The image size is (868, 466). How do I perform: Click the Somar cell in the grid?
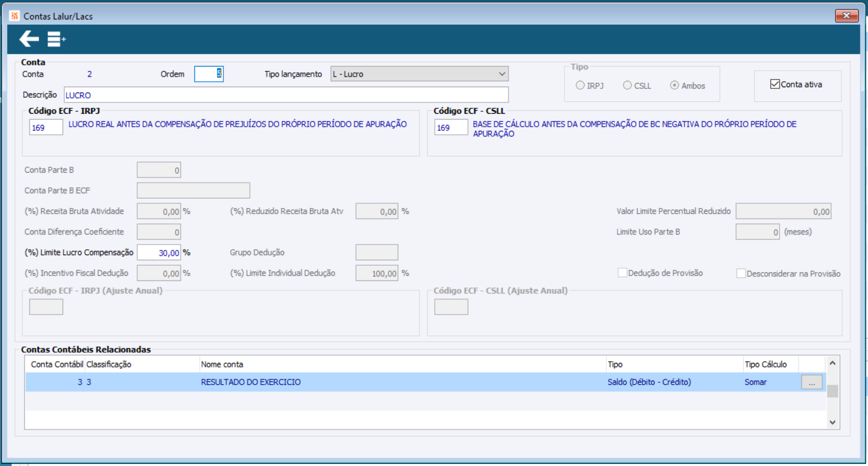(x=756, y=382)
